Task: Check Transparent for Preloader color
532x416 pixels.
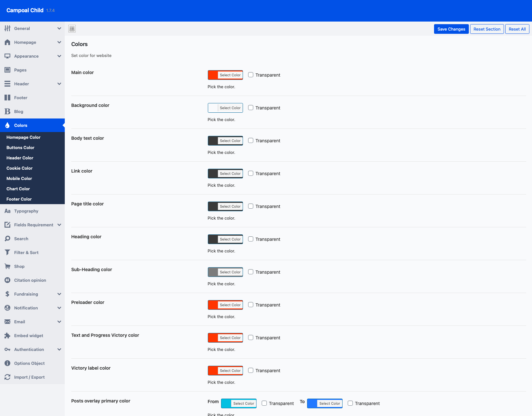Action: tap(251, 305)
